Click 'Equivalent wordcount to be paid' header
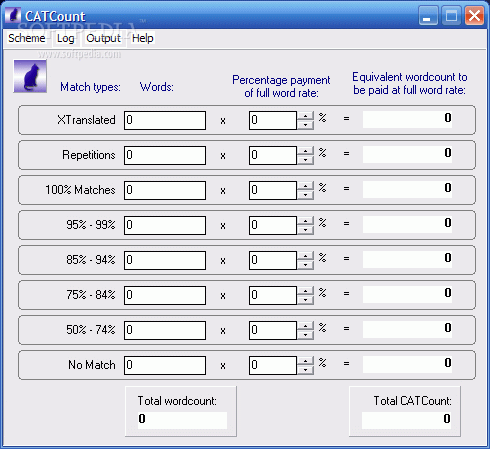 point(410,83)
